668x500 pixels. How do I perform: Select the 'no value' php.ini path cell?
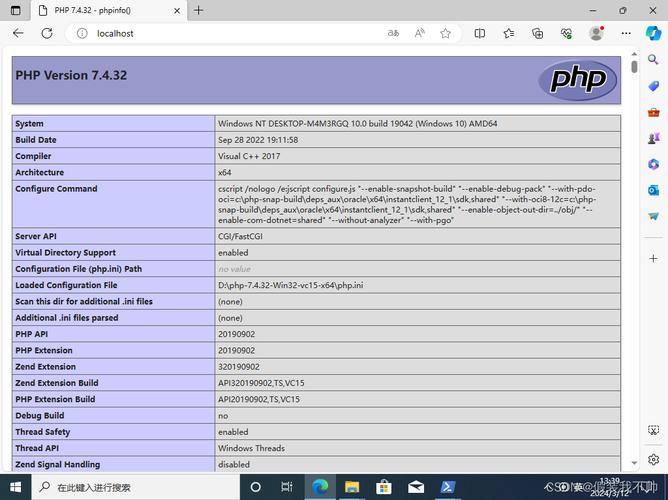coord(234,269)
